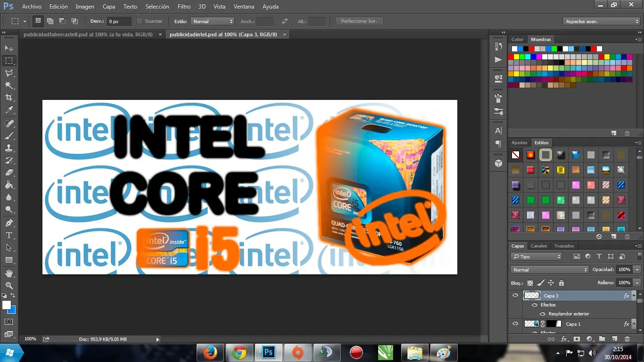The width and height of the screenshot is (644, 362).
Task: Open the Ventana menu
Action: pyautogui.click(x=244, y=7)
